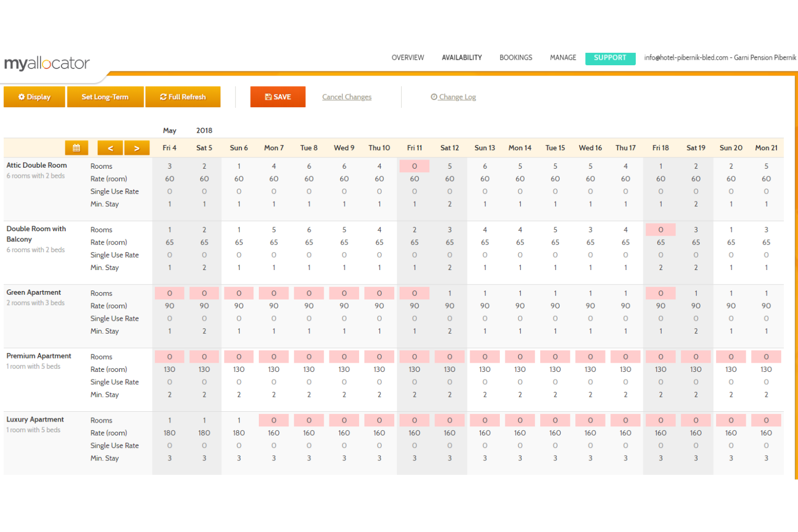798x532 pixels.
Task: Open Manage menu item
Action: [563, 58]
